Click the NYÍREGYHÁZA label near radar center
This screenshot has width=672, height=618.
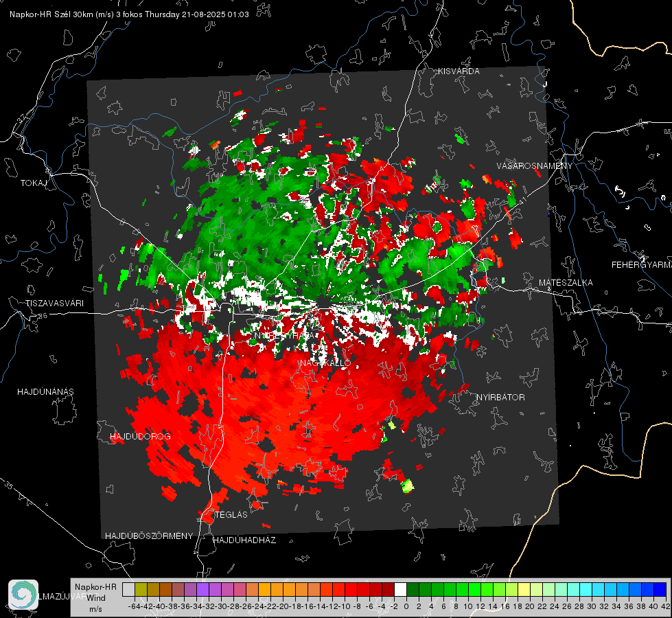coord(285,335)
